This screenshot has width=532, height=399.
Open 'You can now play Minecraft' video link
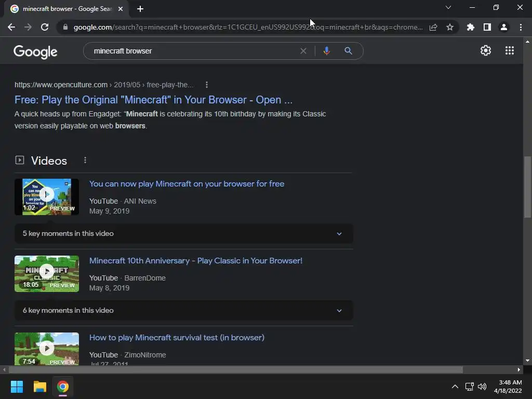pos(187,184)
